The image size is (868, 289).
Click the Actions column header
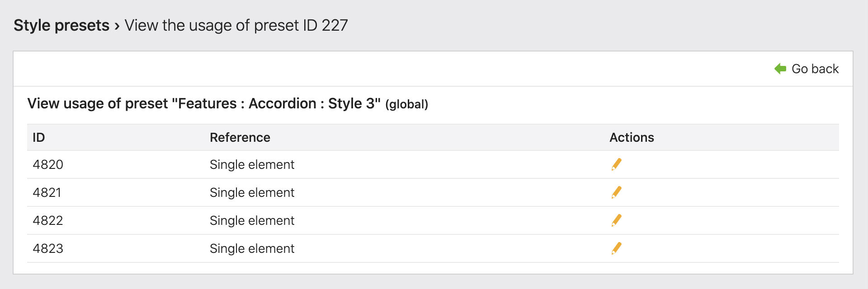pos(632,137)
